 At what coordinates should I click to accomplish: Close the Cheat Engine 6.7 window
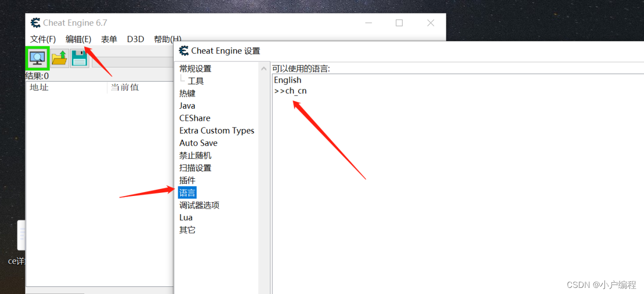(431, 23)
